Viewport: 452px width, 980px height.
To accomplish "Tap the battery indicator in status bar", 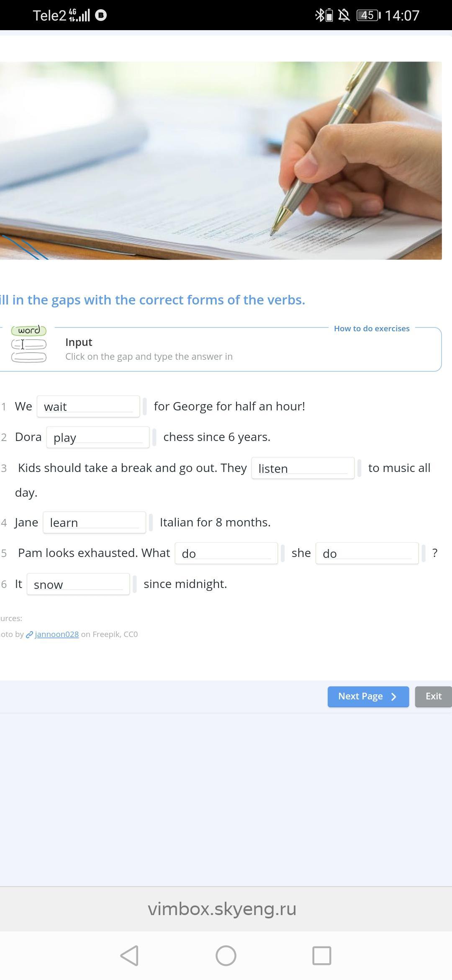I will tap(368, 15).
